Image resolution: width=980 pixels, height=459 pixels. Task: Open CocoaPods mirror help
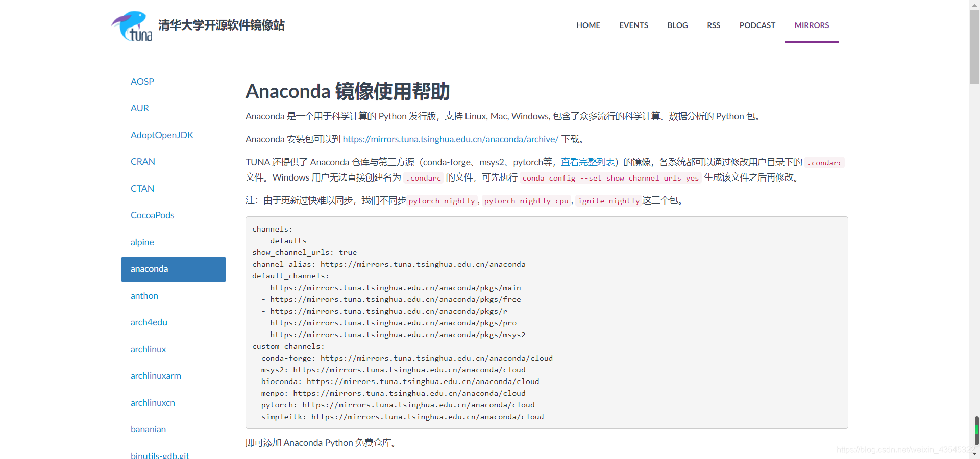(x=153, y=215)
